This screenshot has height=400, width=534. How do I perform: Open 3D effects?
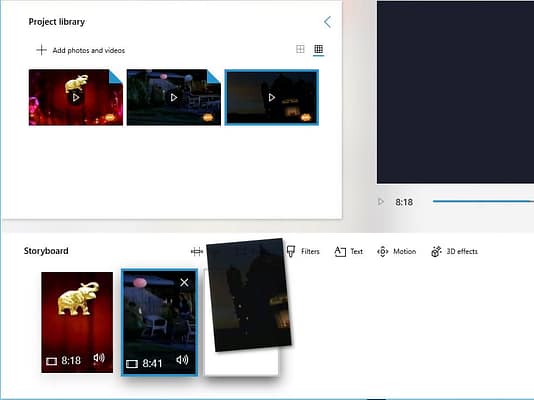tap(454, 252)
